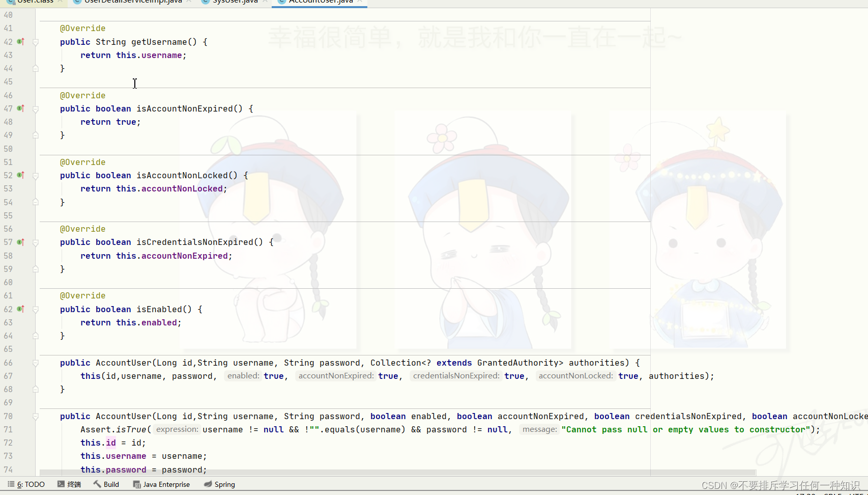
Task: Open the 终端 terminal tool window
Action: coord(69,484)
